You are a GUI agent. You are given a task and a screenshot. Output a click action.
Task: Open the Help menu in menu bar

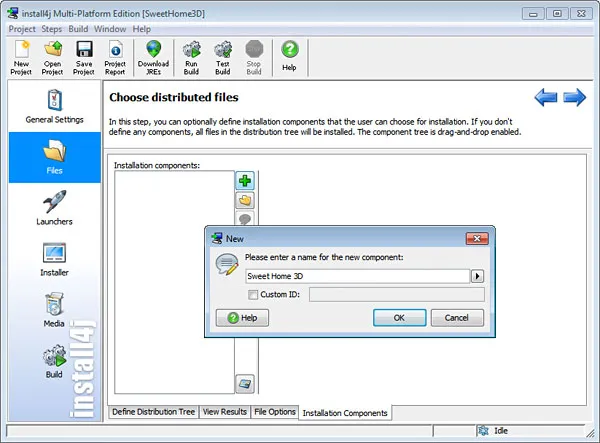click(142, 29)
